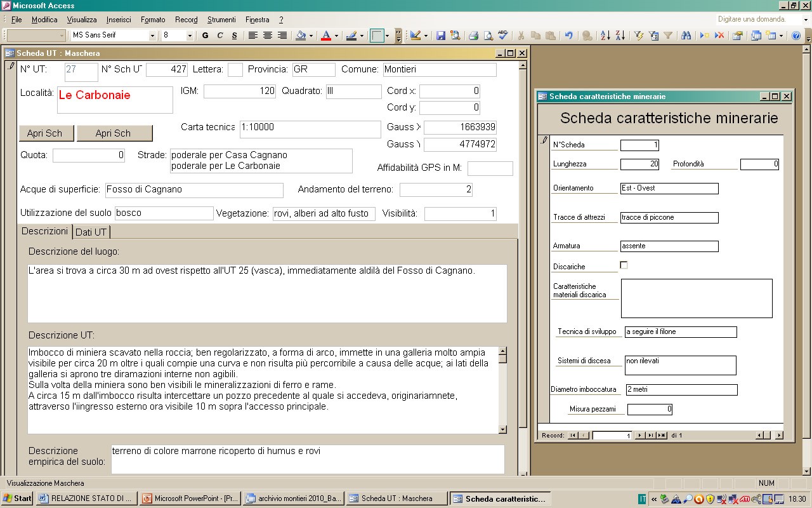Apply fill/background color bucket

coord(301,36)
